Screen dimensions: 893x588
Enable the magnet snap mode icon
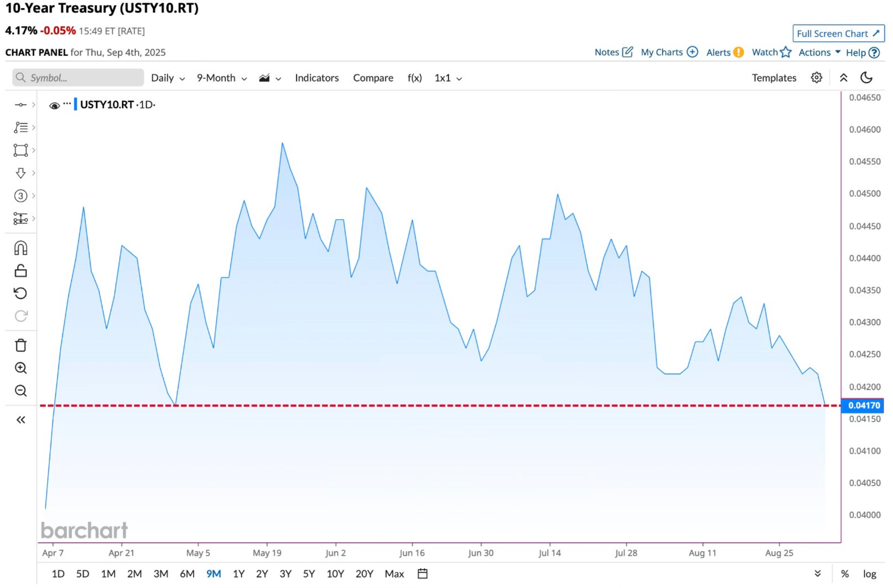pyautogui.click(x=21, y=248)
